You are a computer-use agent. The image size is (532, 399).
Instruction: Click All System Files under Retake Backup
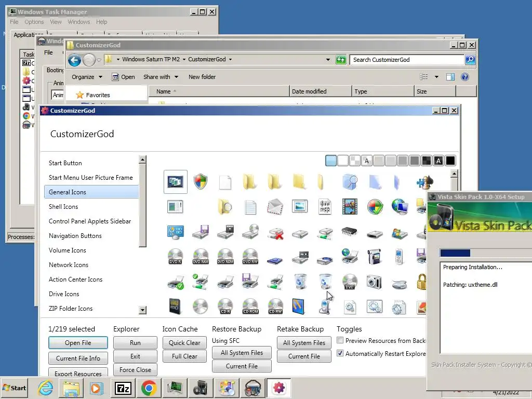click(304, 343)
